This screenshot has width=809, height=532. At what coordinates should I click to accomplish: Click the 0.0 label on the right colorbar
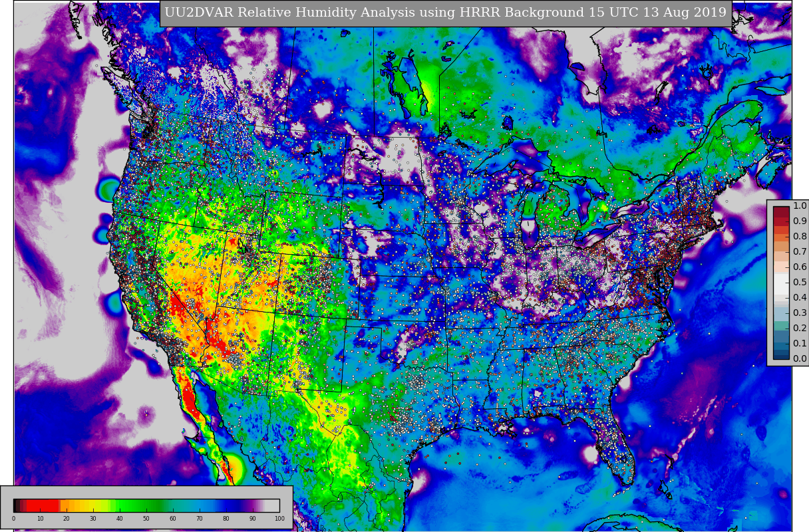pyautogui.click(x=800, y=359)
